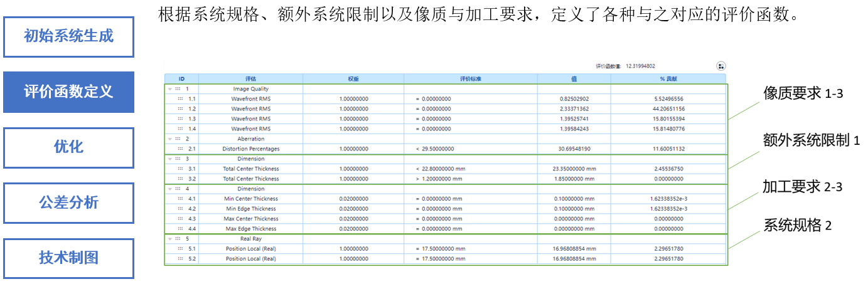
Task: Click the drag handle of row 2.1
Action: 181,149
